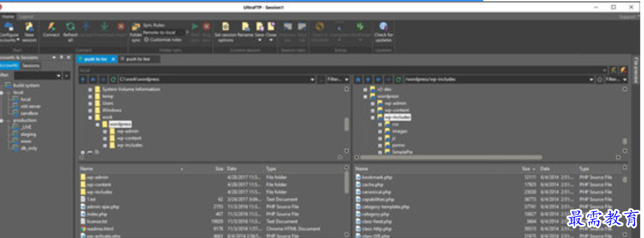Click disconnect icon right of session bar
The height and width of the screenshot is (238, 644).
[623, 70]
